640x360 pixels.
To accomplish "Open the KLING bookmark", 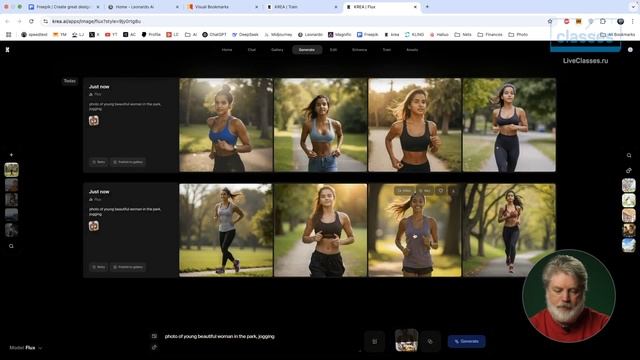I will coord(414,35).
